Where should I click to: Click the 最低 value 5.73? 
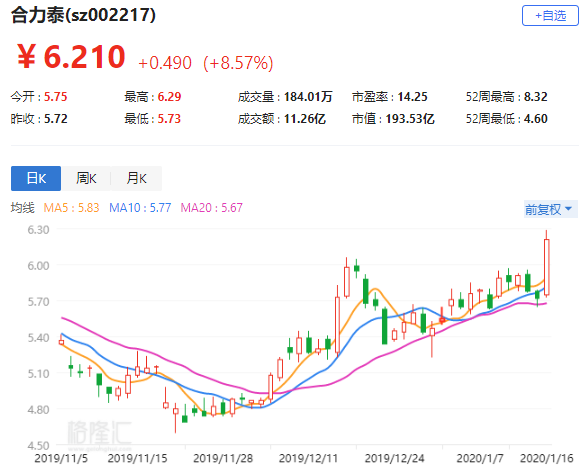click(x=169, y=119)
